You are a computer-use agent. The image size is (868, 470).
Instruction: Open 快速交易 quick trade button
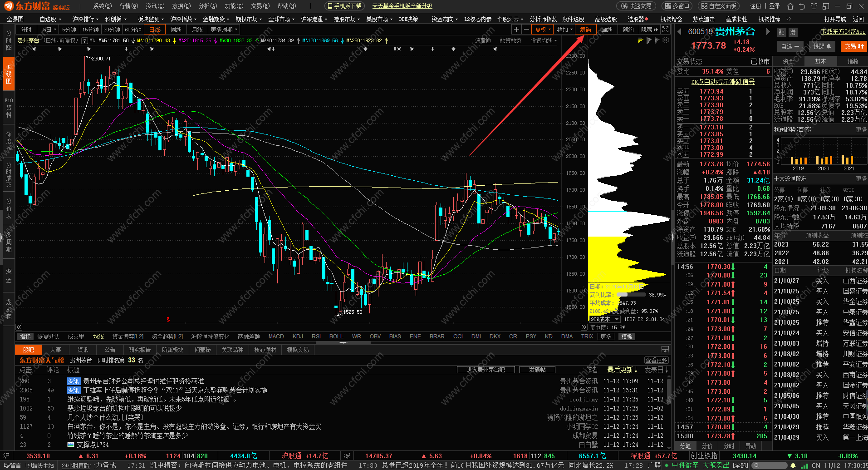point(637,6)
